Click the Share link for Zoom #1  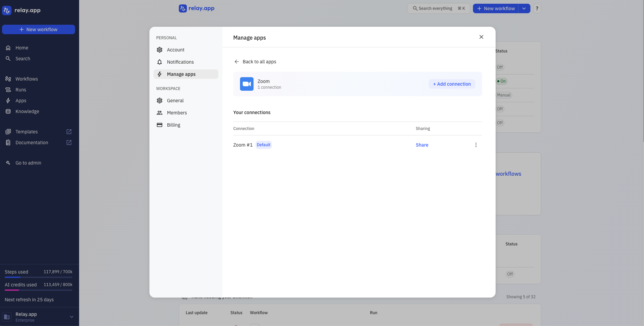pyautogui.click(x=422, y=145)
